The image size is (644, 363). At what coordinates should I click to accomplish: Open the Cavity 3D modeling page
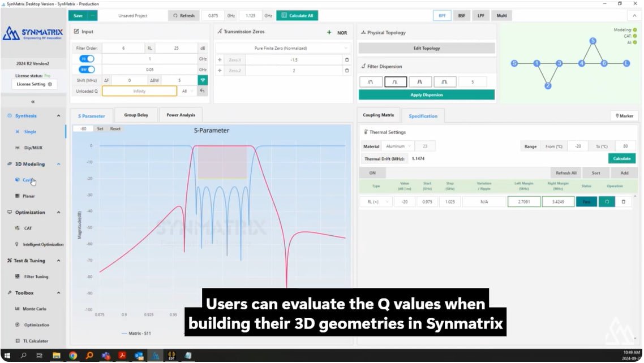click(29, 180)
